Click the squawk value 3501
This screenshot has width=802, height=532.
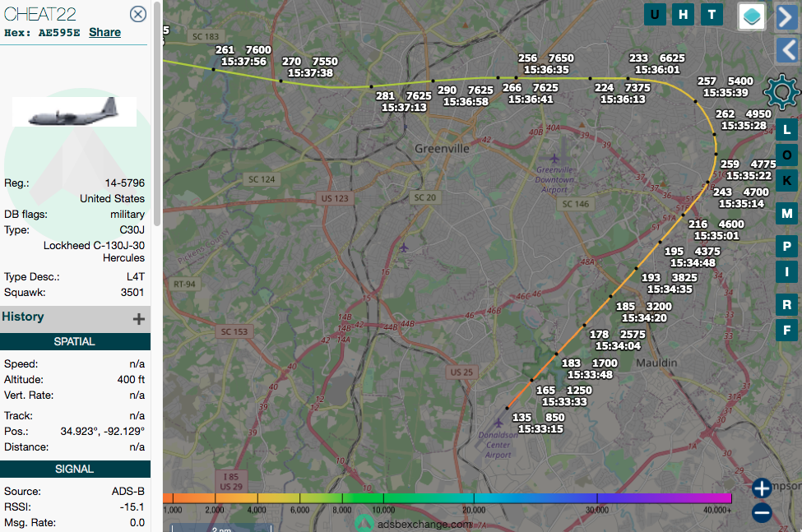click(132, 293)
